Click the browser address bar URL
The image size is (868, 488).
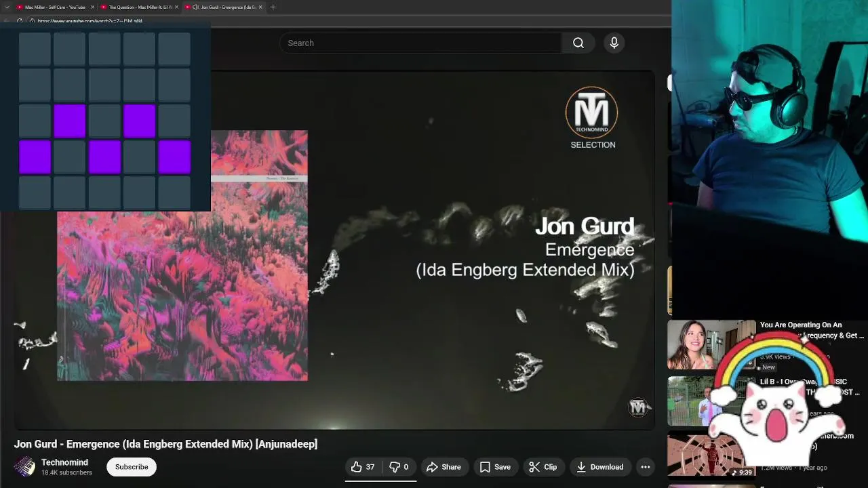pyautogui.click(x=90, y=21)
